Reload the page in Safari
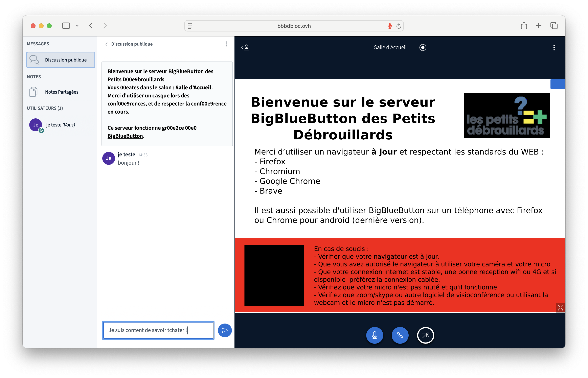Screen dimensions: 588x378 [399, 26]
